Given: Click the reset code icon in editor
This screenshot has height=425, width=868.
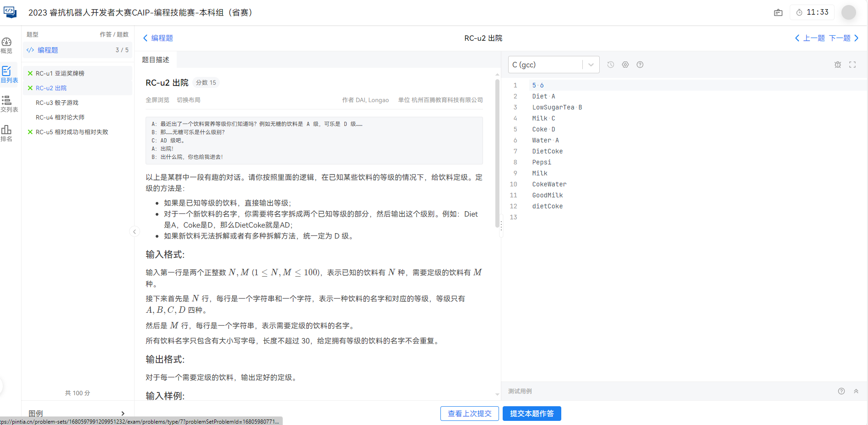Looking at the screenshot, I should coord(837,65).
